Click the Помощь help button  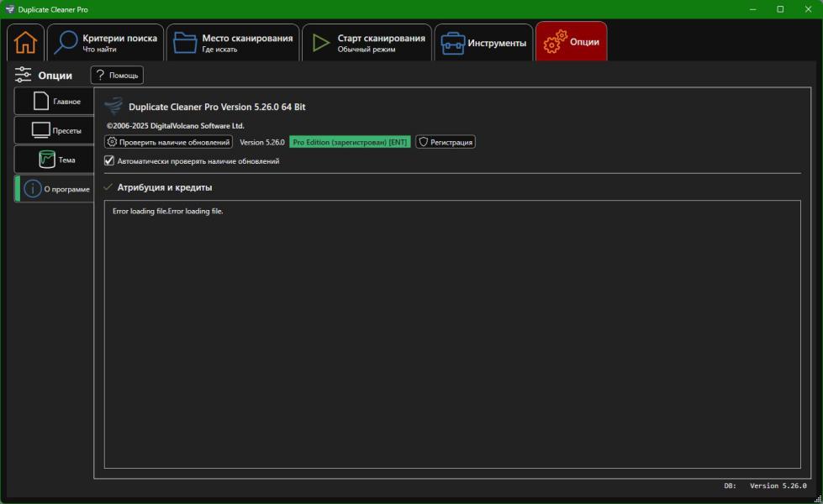(x=117, y=76)
